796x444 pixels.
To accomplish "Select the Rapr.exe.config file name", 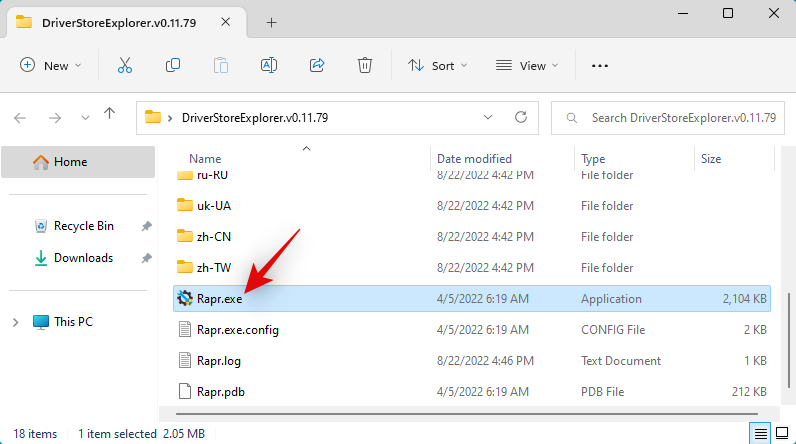I will tap(238, 330).
